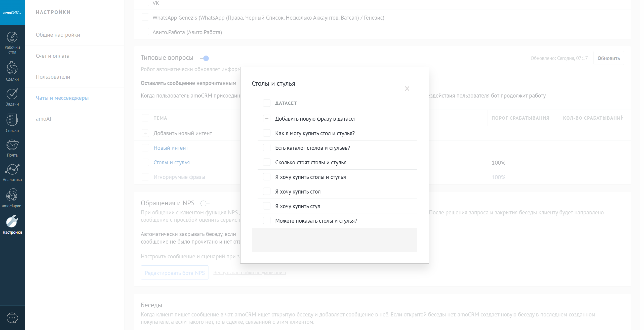Enable the Обращения и NPS switch
Viewport: 644px width, 330px height.
[205, 203]
